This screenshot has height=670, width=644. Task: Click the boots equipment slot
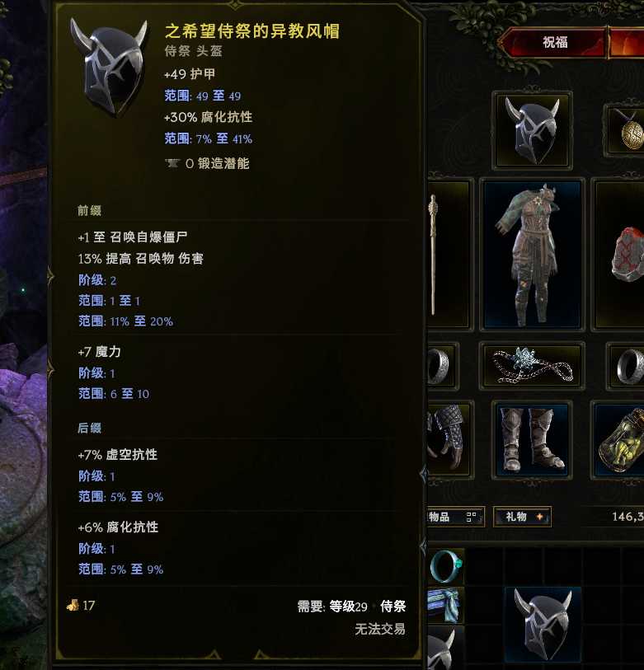(x=532, y=440)
